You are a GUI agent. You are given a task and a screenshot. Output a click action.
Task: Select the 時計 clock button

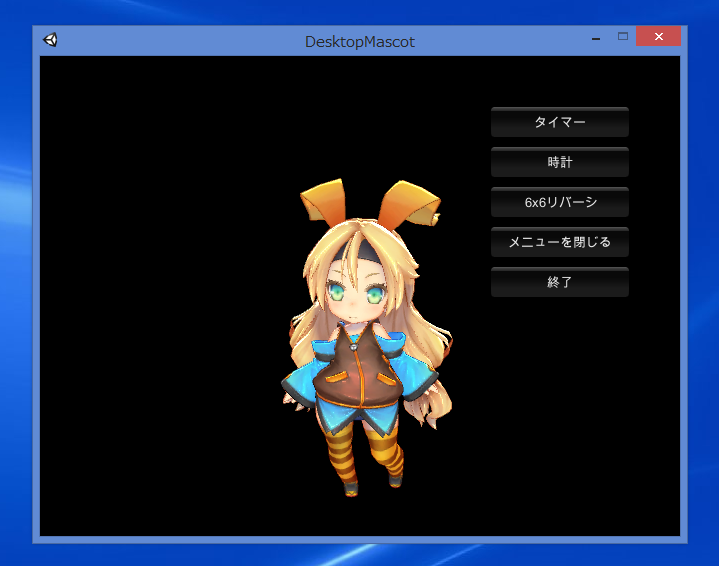click(x=559, y=162)
